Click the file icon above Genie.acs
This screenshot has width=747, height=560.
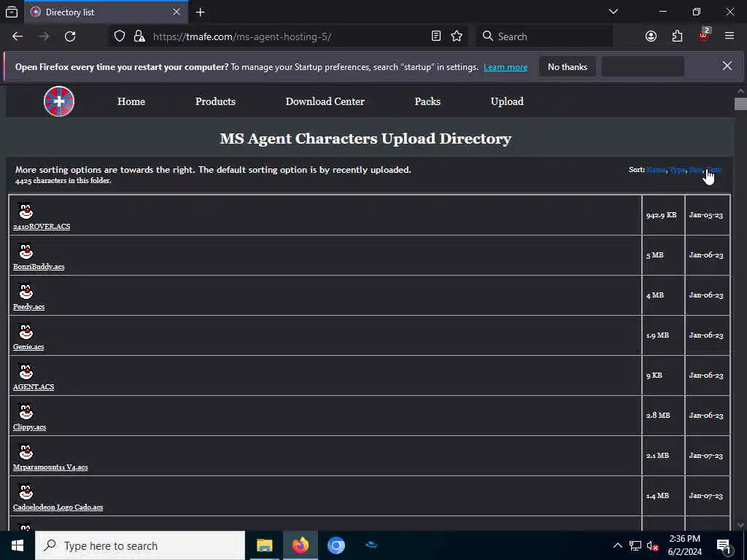pos(26,330)
